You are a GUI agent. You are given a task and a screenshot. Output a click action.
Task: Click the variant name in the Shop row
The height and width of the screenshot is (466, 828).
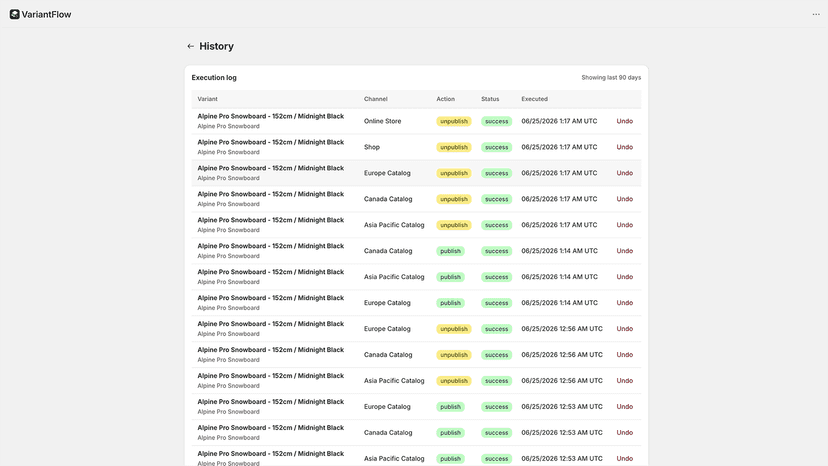tap(270, 142)
